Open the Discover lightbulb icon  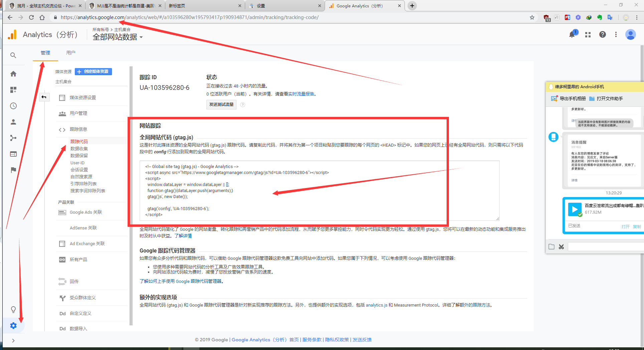coord(13,310)
